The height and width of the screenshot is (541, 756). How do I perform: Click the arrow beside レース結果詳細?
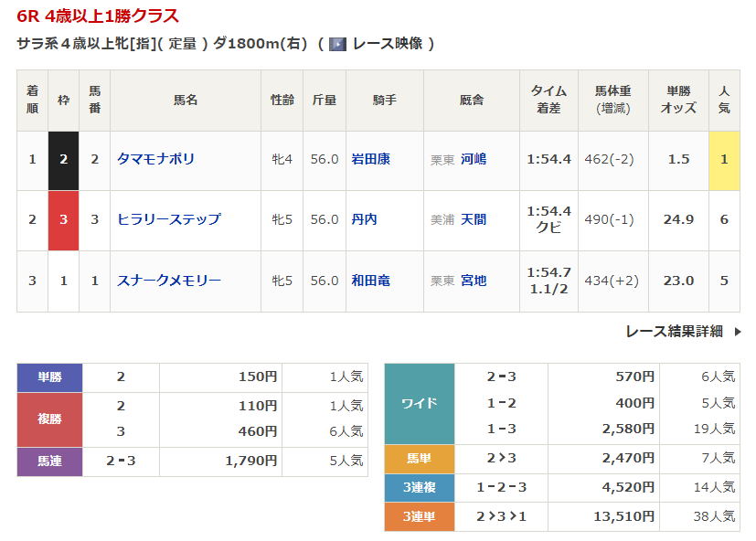click(738, 332)
